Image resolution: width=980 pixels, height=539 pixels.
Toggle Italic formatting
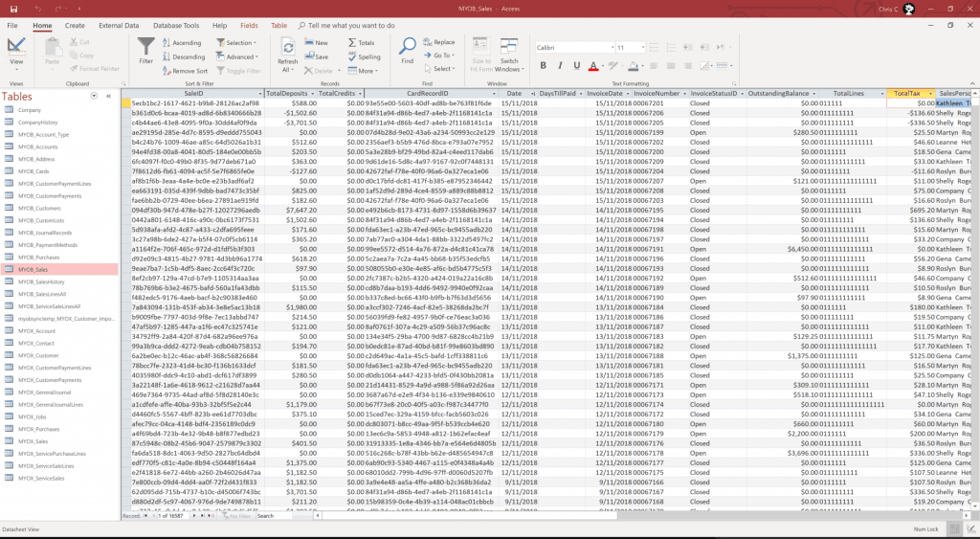tap(560, 66)
